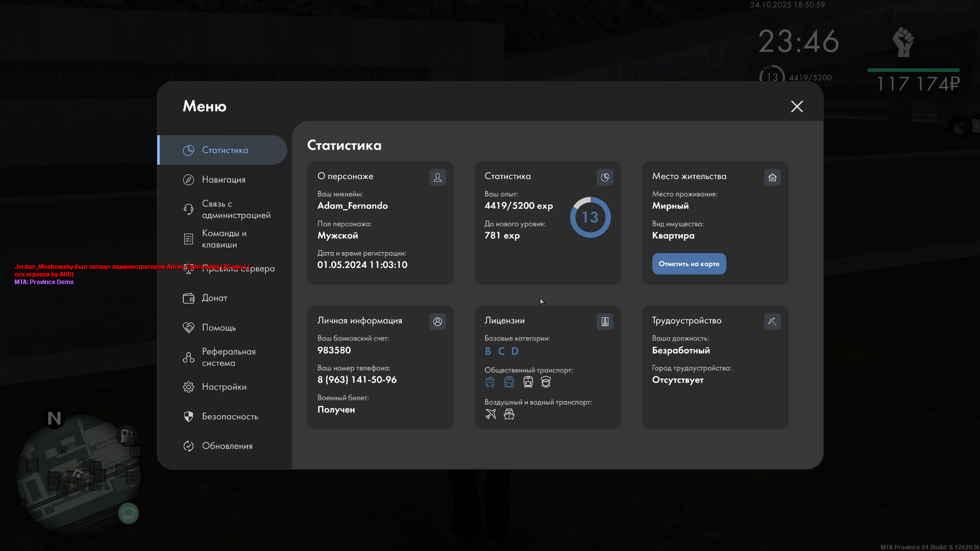This screenshot has height=551, width=980.
Task: Click the level 13 experience progress ring
Action: [x=590, y=217]
